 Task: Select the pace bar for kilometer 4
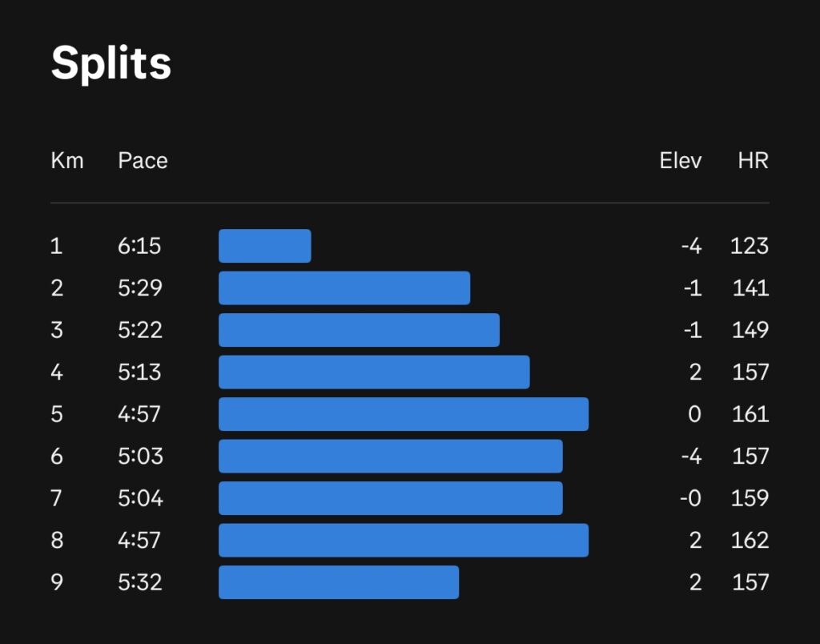[x=374, y=372]
